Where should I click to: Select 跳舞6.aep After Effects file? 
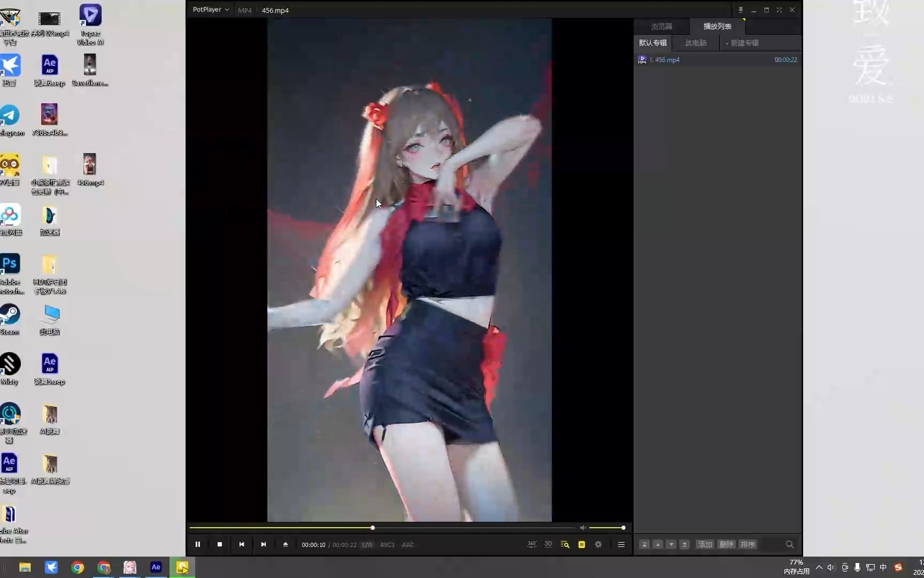pos(50,70)
